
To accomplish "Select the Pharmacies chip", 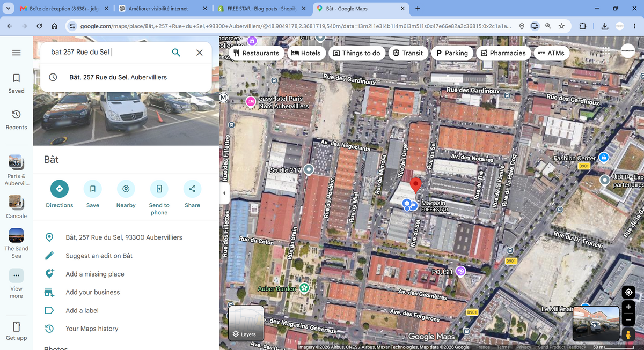I will coord(503,53).
